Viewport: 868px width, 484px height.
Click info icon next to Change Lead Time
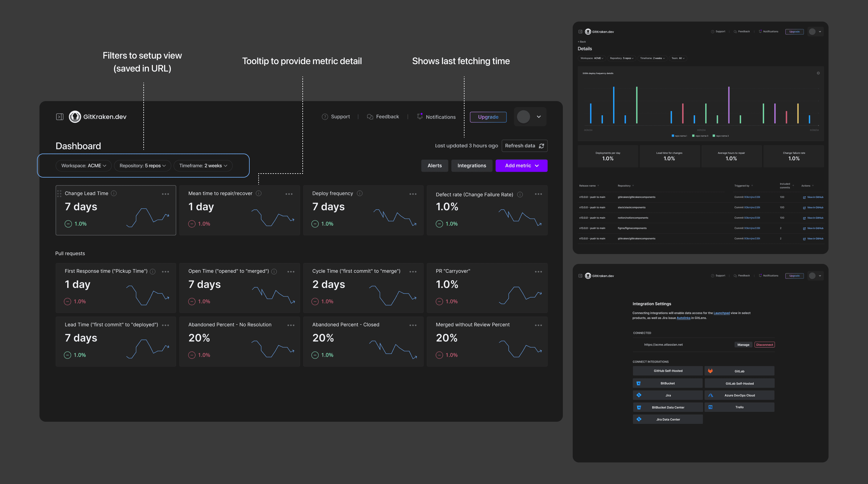click(114, 193)
